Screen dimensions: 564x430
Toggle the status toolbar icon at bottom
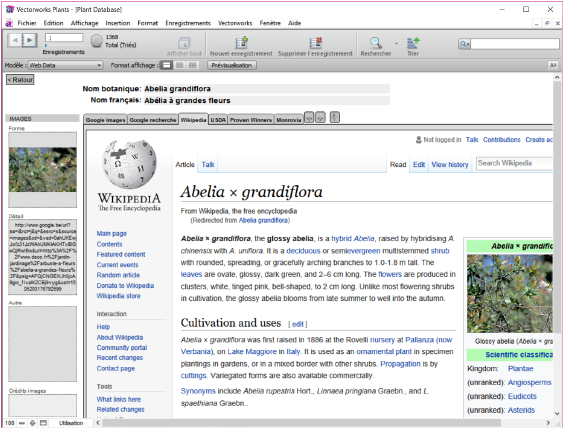[43, 423]
